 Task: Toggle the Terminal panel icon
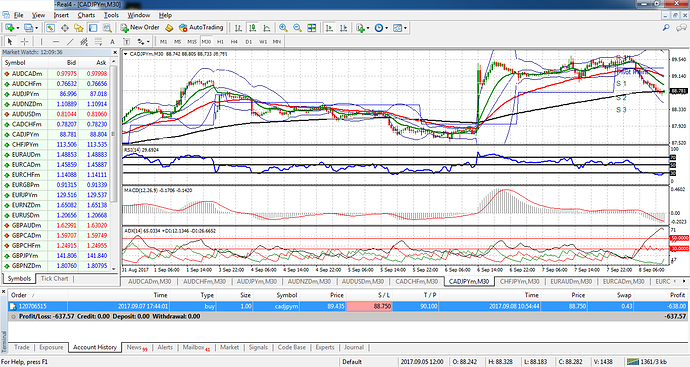93,28
